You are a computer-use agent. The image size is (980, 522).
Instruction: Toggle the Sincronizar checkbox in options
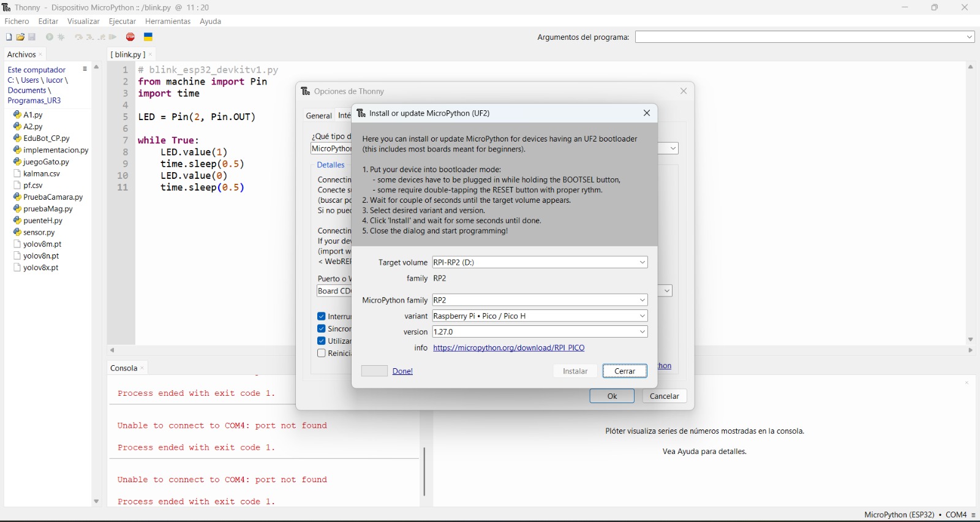321,329
